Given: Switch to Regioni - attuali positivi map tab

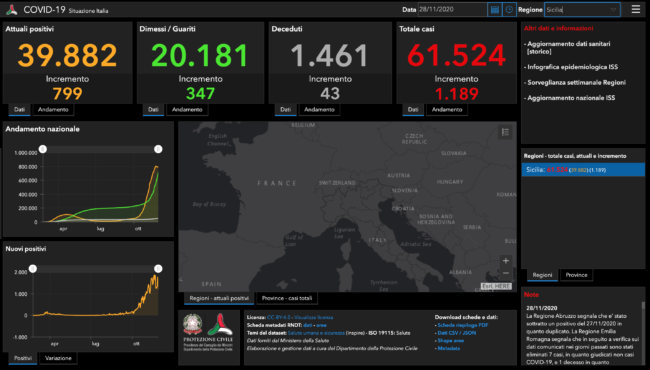Looking at the screenshot, I should [x=219, y=298].
